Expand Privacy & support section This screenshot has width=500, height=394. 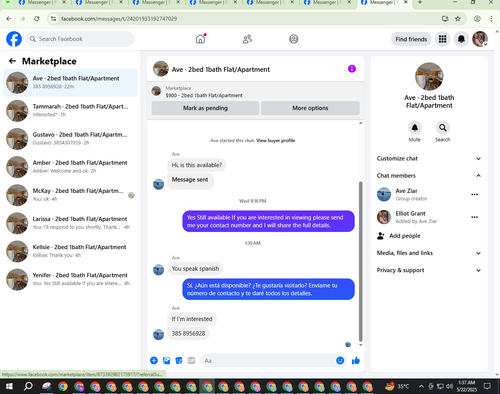(x=429, y=270)
